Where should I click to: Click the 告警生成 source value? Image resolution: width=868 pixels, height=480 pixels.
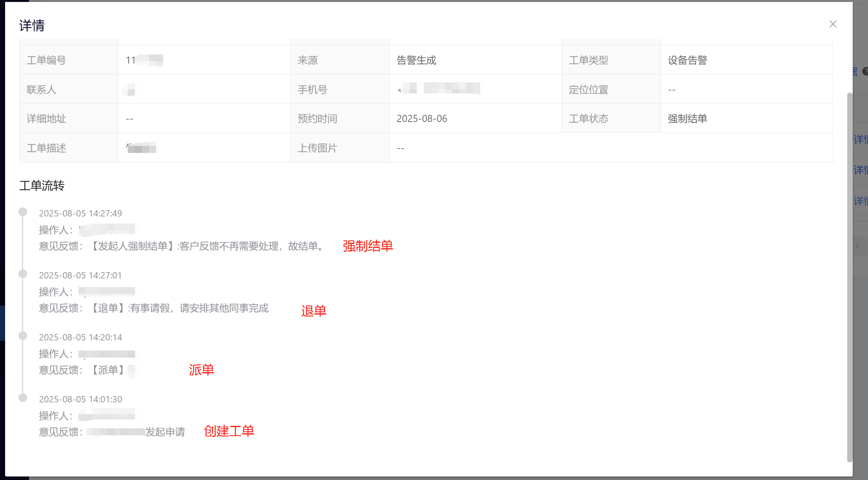(416, 60)
